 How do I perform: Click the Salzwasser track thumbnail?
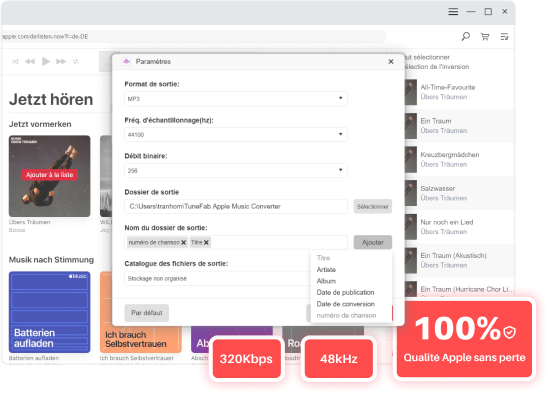coord(411,193)
